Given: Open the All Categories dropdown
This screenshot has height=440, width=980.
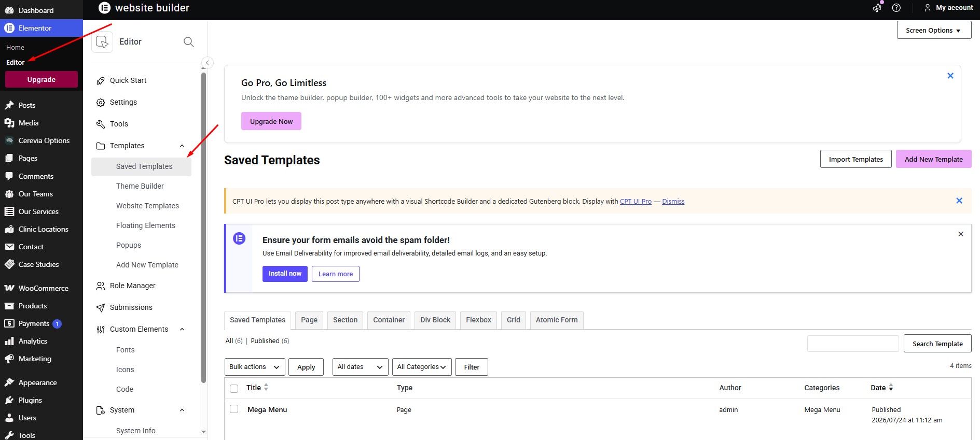Looking at the screenshot, I should tap(422, 367).
